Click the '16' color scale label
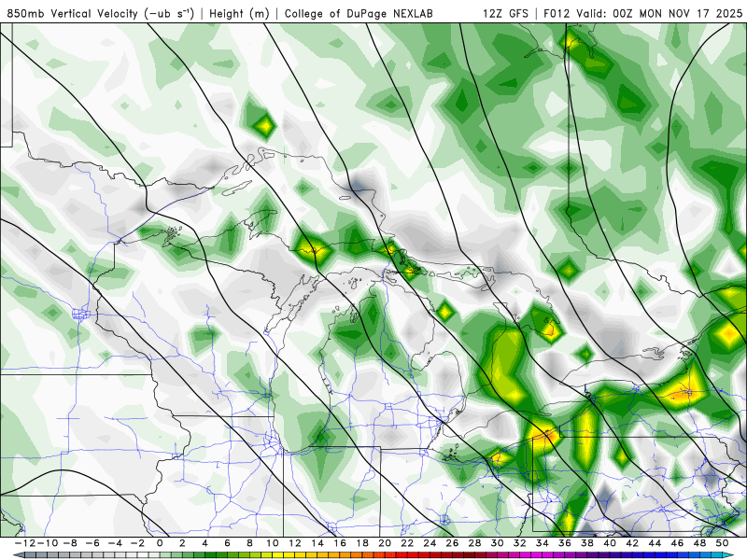The width and height of the screenshot is (747, 560). 340,543
